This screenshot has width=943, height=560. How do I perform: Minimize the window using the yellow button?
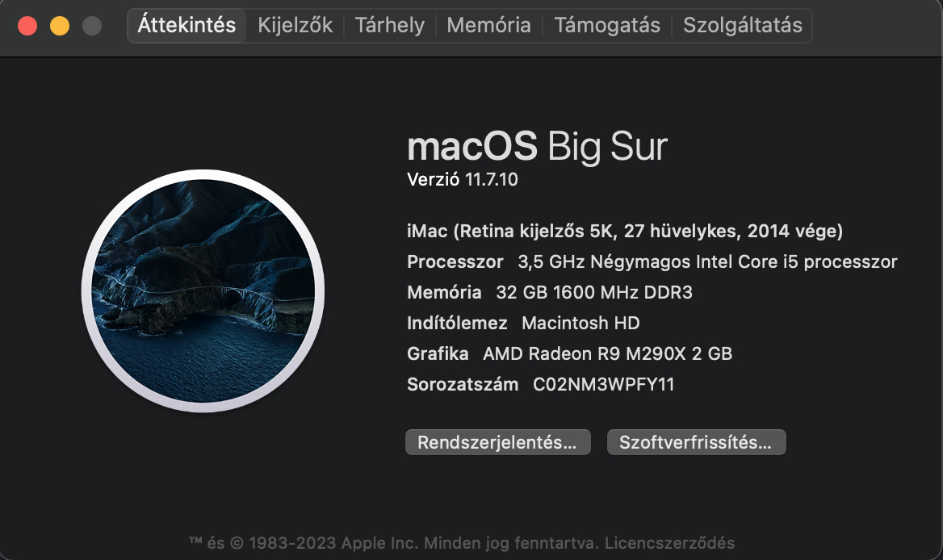pos(60,26)
